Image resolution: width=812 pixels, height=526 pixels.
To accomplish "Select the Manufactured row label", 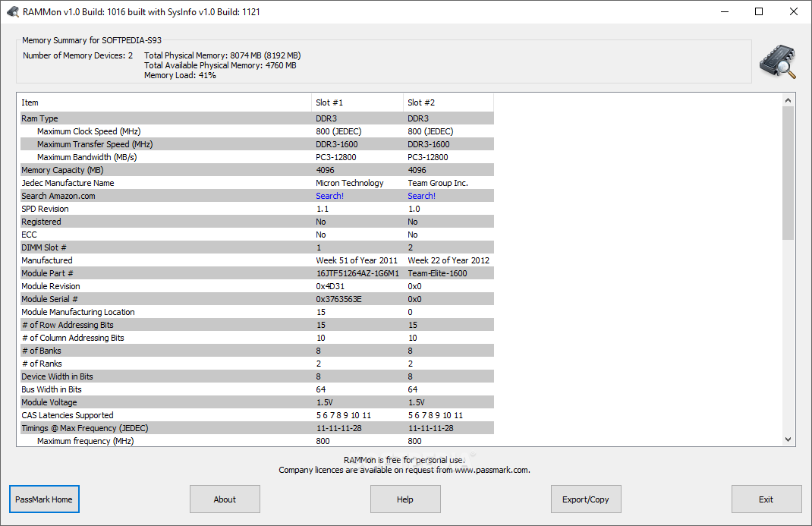I will (46, 260).
